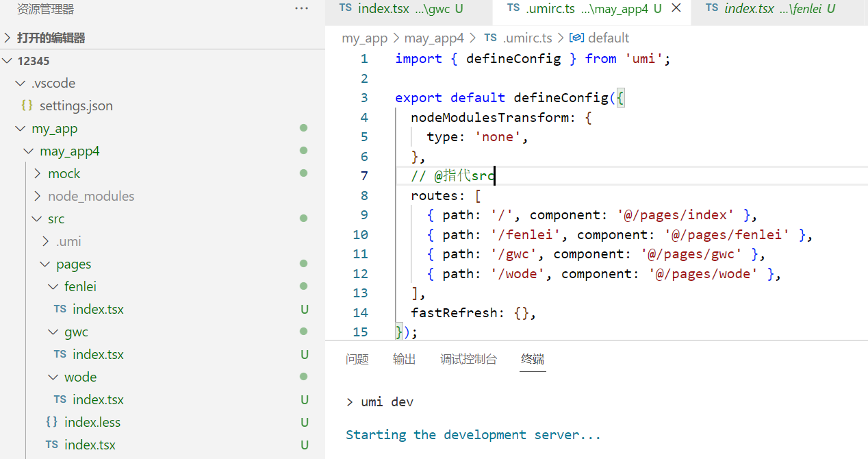Open the 调试控制台 panel tab
The width and height of the screenshot is (868, 459).
click(x=468, y=359)
